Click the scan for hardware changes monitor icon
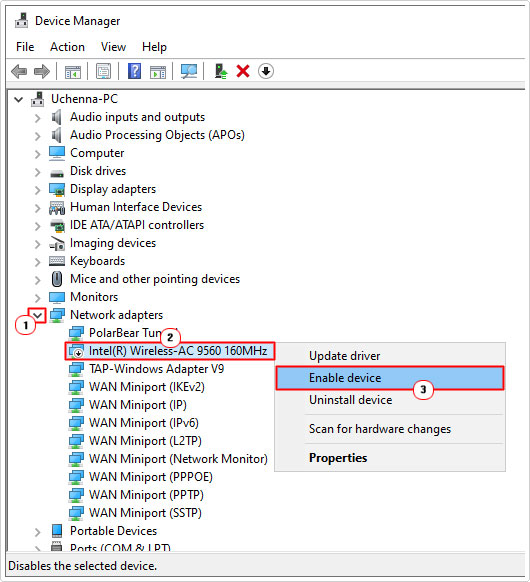Viewport: 530px width, 582px height. coord(189,71)
